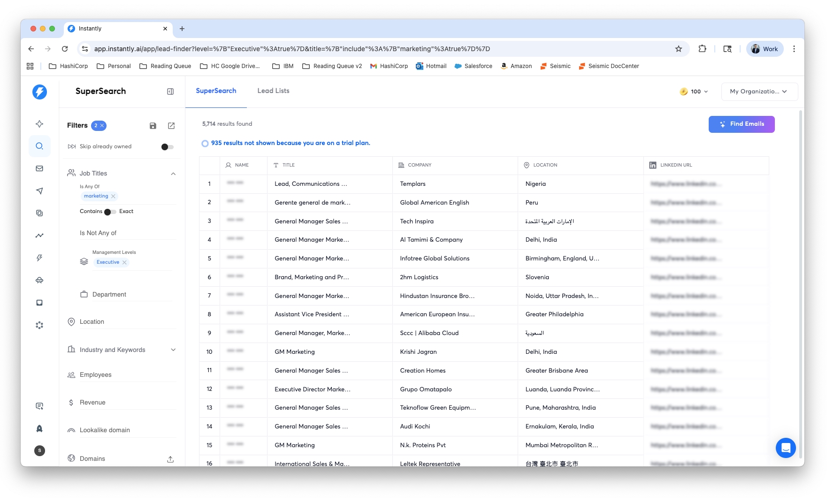This screenshot has width=834, height=504.
Task: Open the browser extensions puzzle icon
Action: pos(703,49)
